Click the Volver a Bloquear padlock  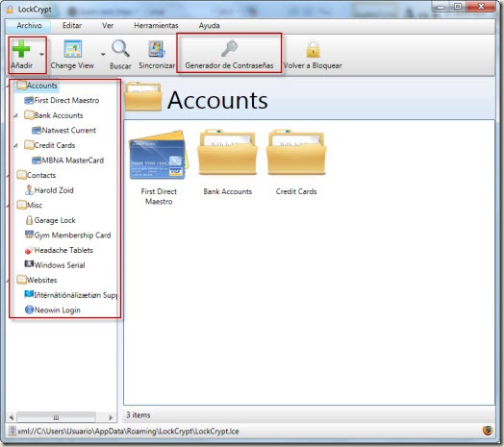click(x=313, y=49)
